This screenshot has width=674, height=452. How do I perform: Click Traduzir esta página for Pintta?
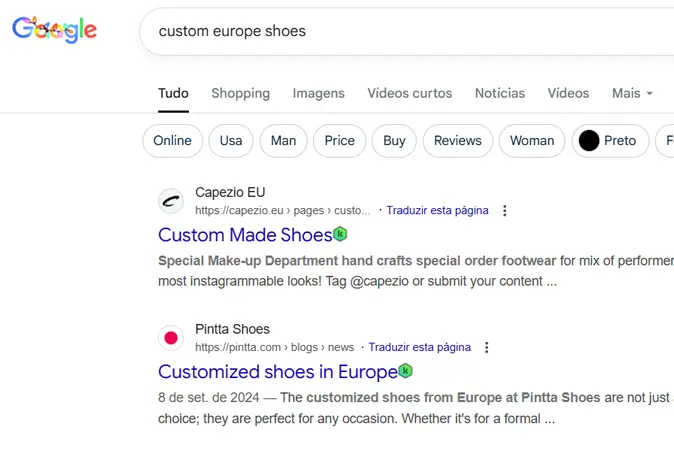419,348
